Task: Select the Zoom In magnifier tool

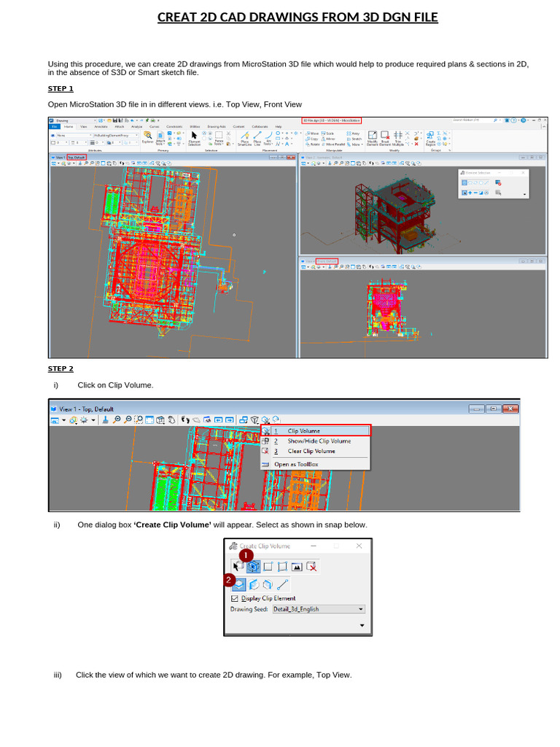Action: point(116,420)
